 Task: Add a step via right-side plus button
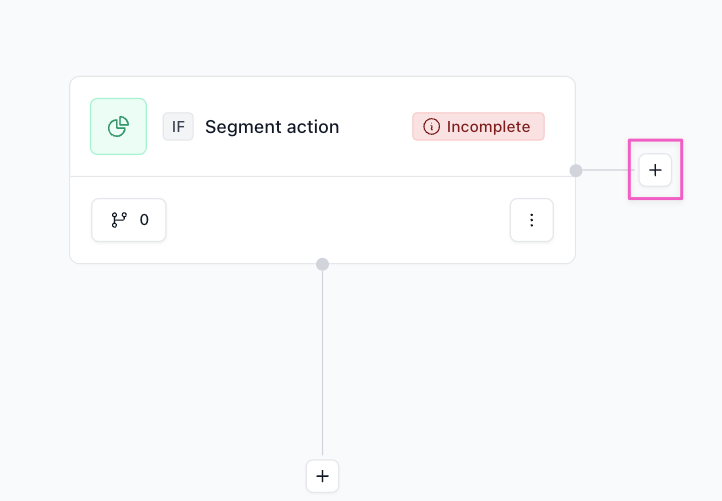655,170
